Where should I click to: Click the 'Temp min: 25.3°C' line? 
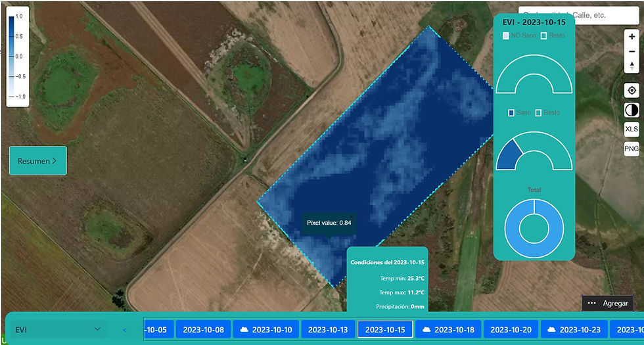pos(402,279)
